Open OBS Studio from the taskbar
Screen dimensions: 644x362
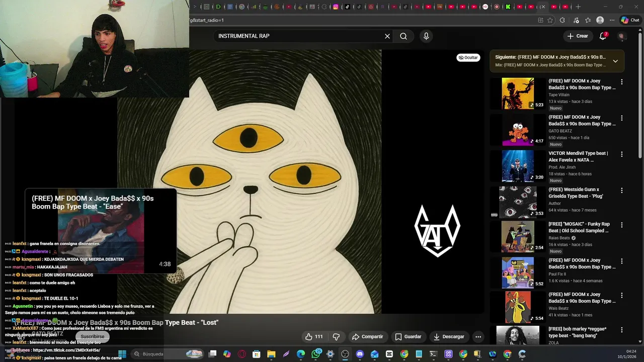345,354
